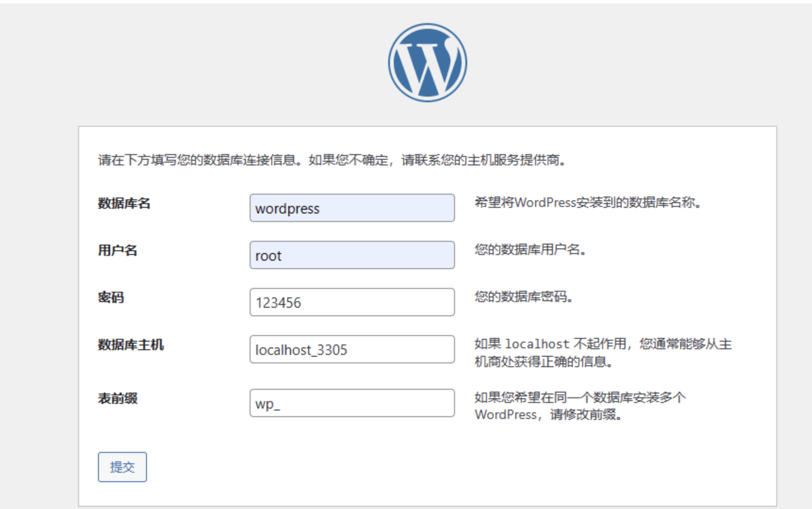This screenshot has height=509, width=812.
Task: Click the 密码 label
Action: point(111,297)
